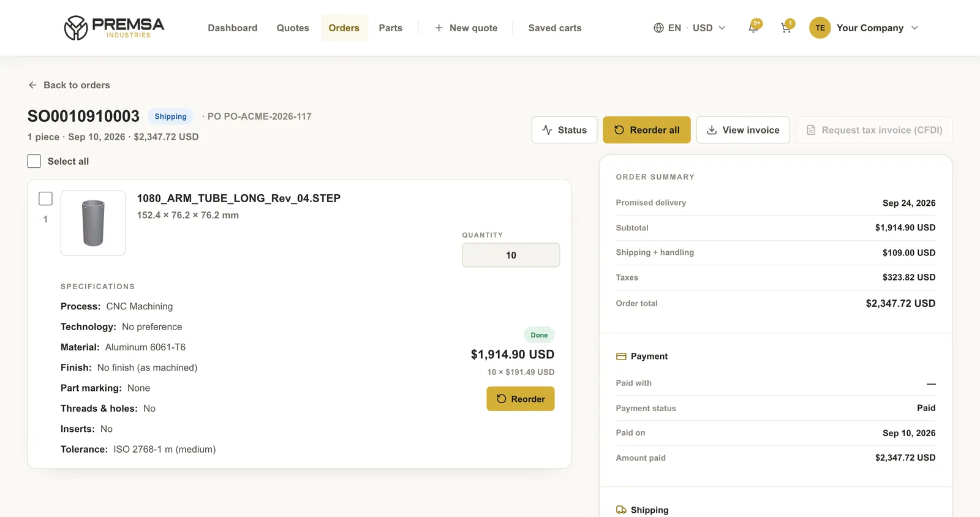Click the Premsa Industries logo
The image size is (980, 517).
[114, 28]
